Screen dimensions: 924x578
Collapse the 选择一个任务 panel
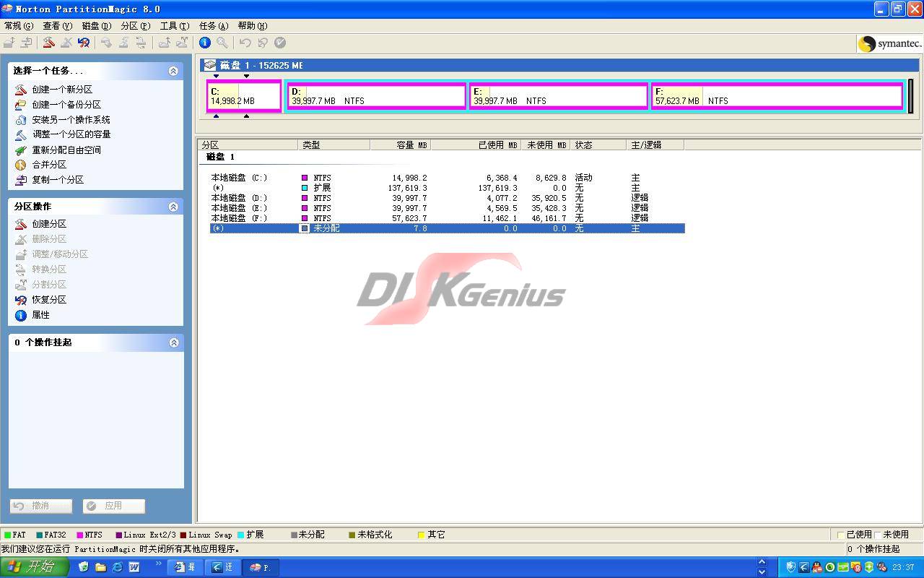173,71
